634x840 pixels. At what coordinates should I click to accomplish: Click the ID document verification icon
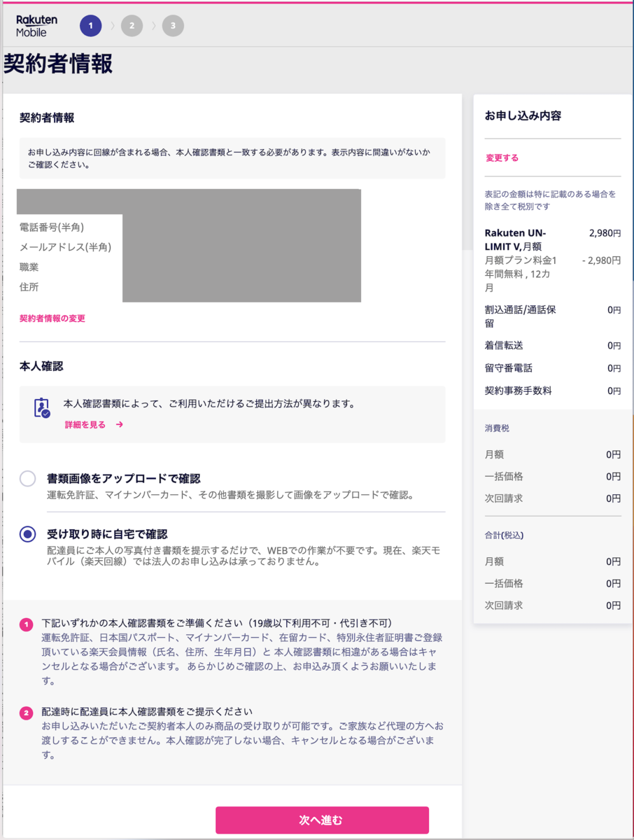42,407
